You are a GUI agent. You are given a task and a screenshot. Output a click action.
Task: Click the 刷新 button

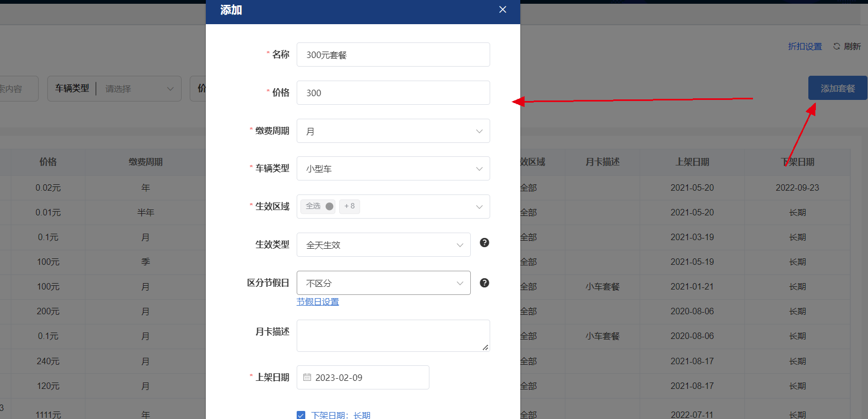(847, 47)
